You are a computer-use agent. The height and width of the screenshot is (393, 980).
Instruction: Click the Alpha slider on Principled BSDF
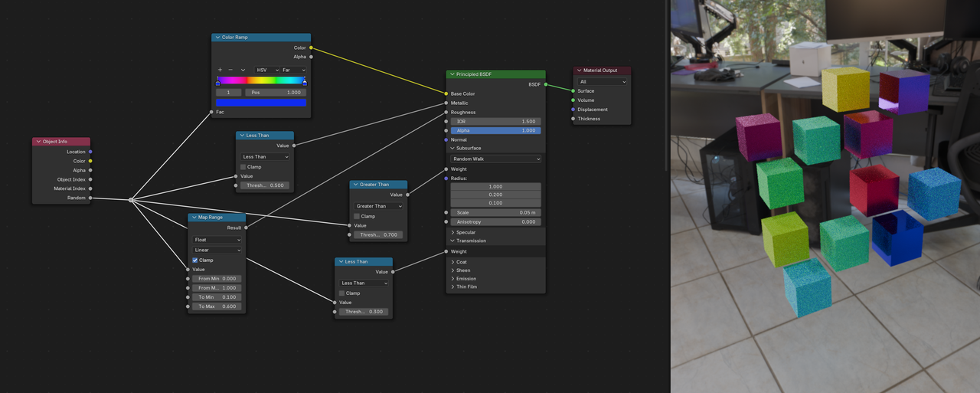tap(495, 130)
